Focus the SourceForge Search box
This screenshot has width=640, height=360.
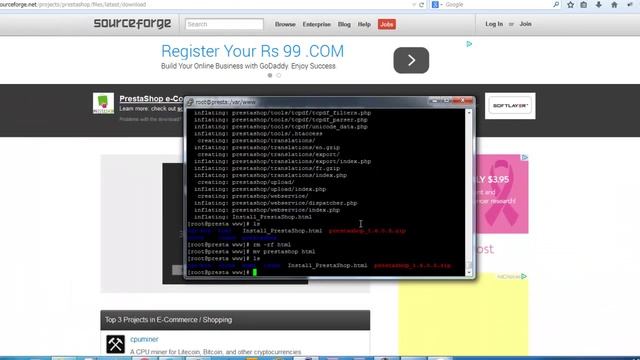click(224, 24)
